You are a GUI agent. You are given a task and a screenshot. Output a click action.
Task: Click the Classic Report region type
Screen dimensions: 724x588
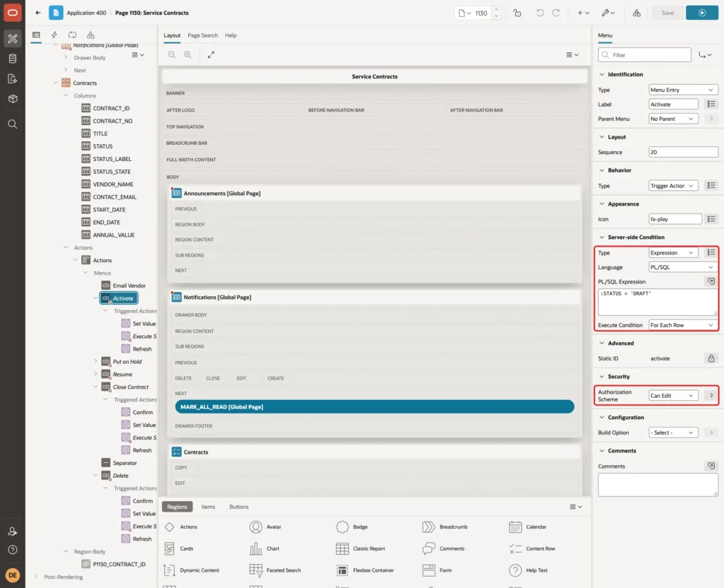(361, 548)
